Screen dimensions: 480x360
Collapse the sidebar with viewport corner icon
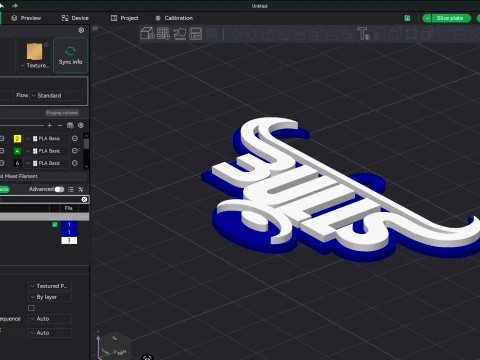point(95,29)
